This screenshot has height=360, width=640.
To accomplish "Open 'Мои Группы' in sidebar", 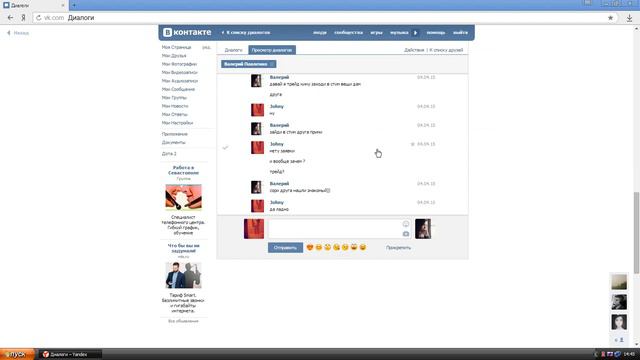I will tap(174, 98).
